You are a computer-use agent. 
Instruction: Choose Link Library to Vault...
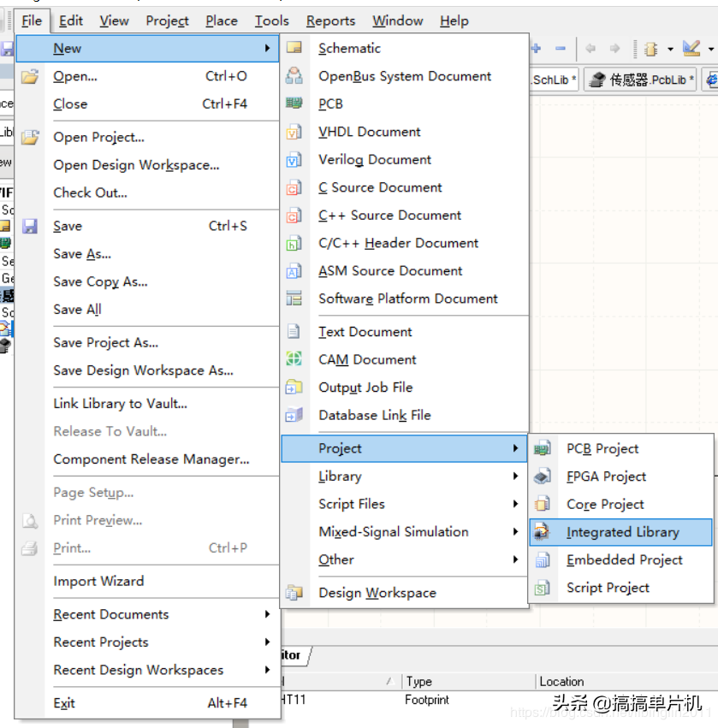(121, 404)
